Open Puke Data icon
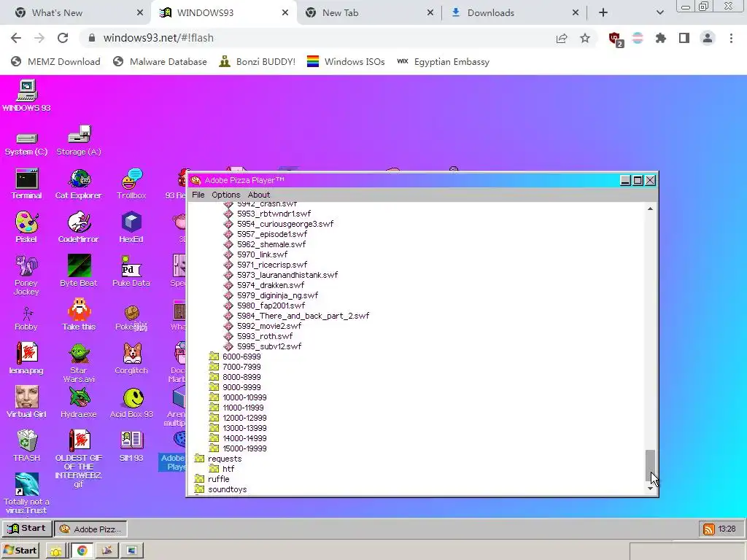Screen dimensions: 747x560 click(131, 271)
